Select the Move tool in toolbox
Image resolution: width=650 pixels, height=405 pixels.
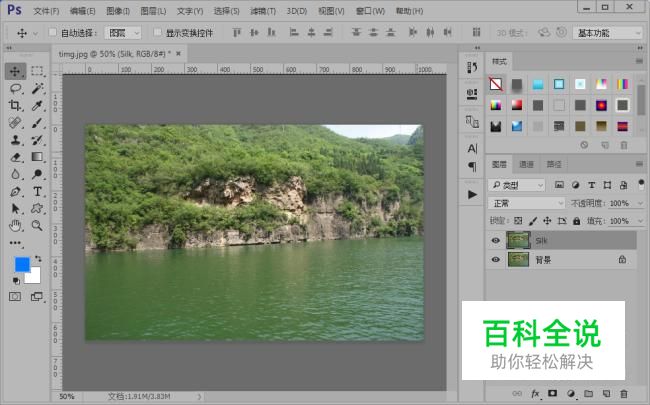point(15,71)
